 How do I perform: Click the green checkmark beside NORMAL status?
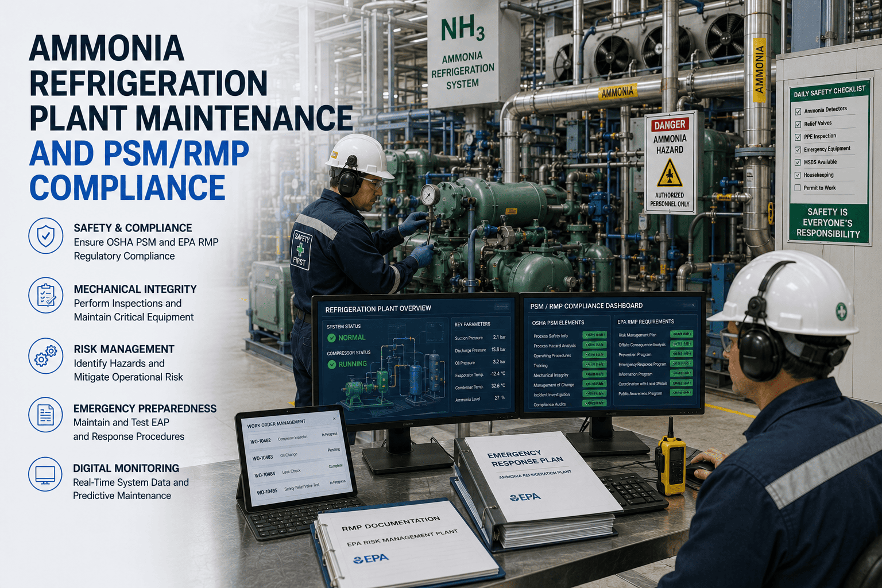(331, 338)
